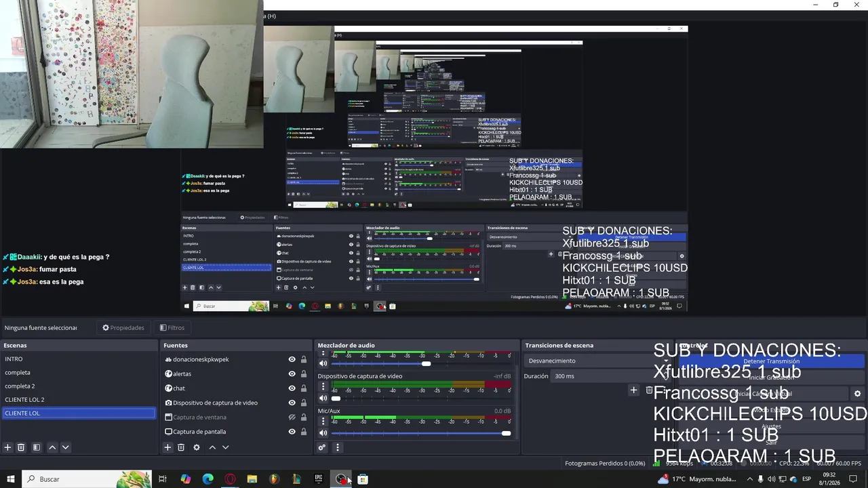The image size is (868, 488).
Task: Add a new source in Fuentes
Action: [167, 447]
